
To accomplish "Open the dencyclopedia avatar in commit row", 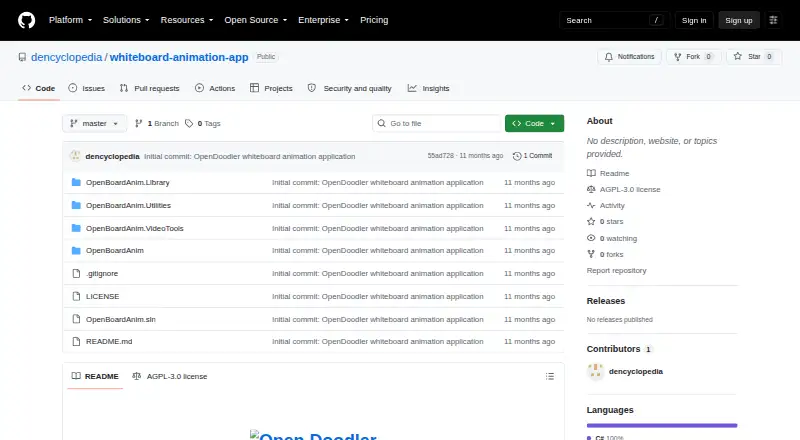I will pos(76,156).
